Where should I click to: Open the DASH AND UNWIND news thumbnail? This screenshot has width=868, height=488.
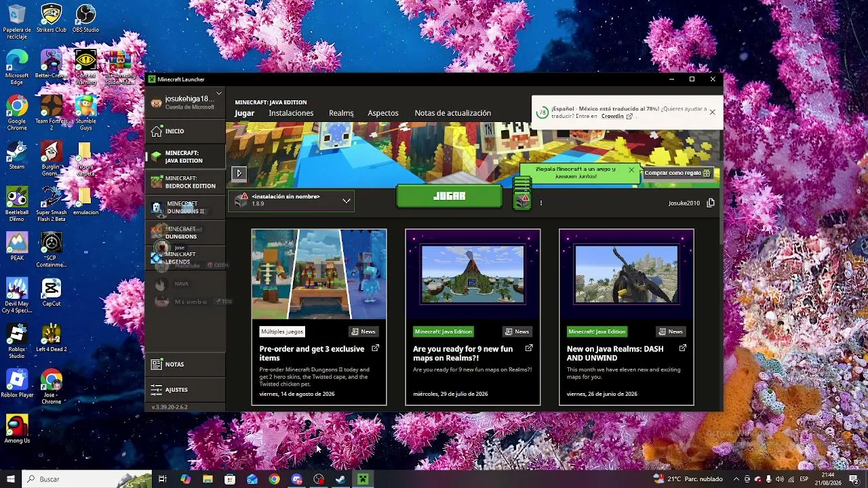point(627,274)
